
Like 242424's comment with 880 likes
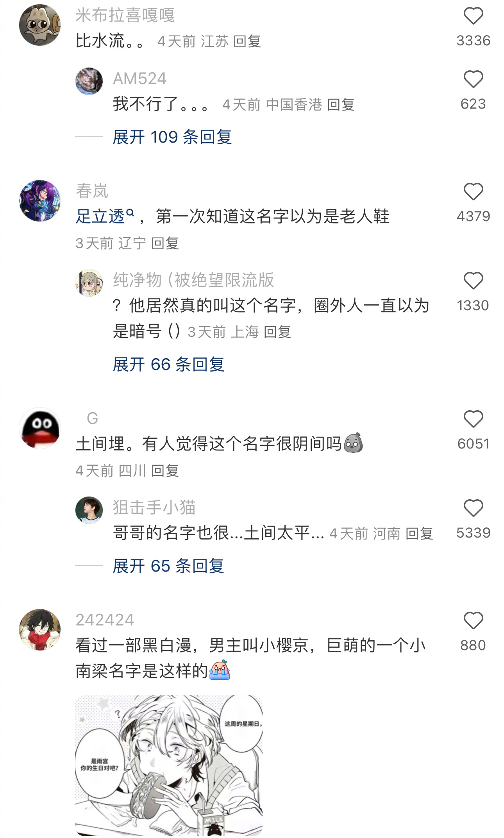tap(473, 621)
